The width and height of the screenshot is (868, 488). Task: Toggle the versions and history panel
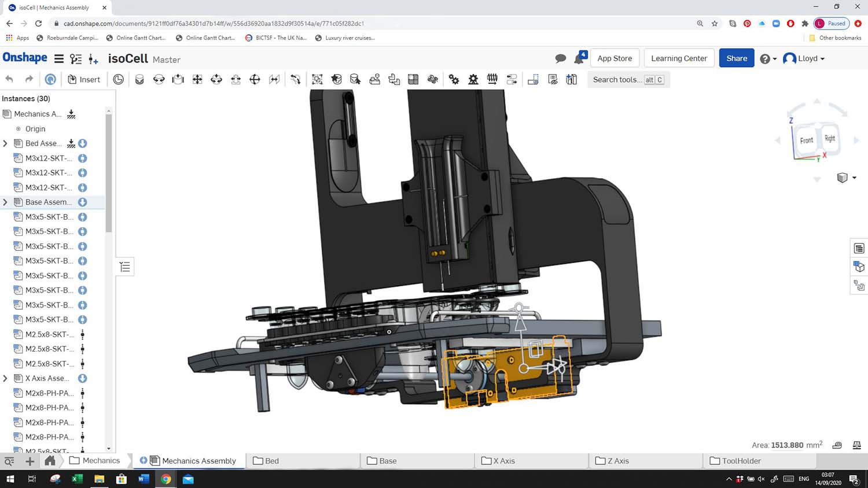point(76,58)
